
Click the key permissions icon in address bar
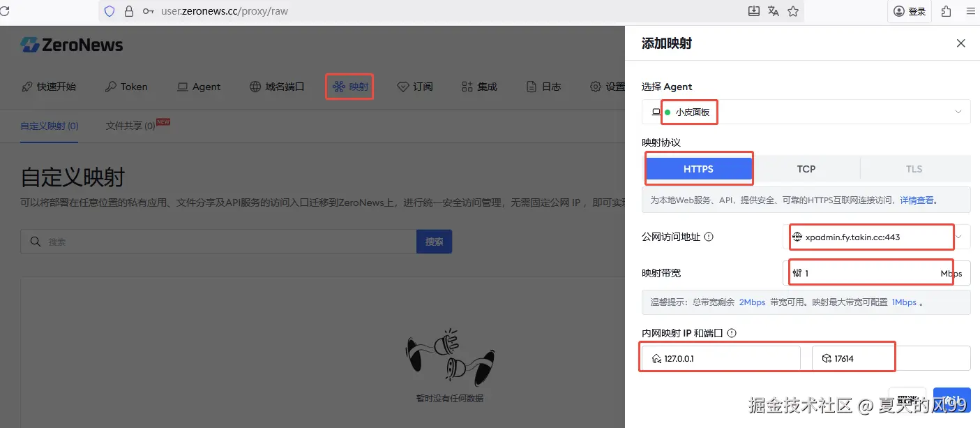point(148,11)
